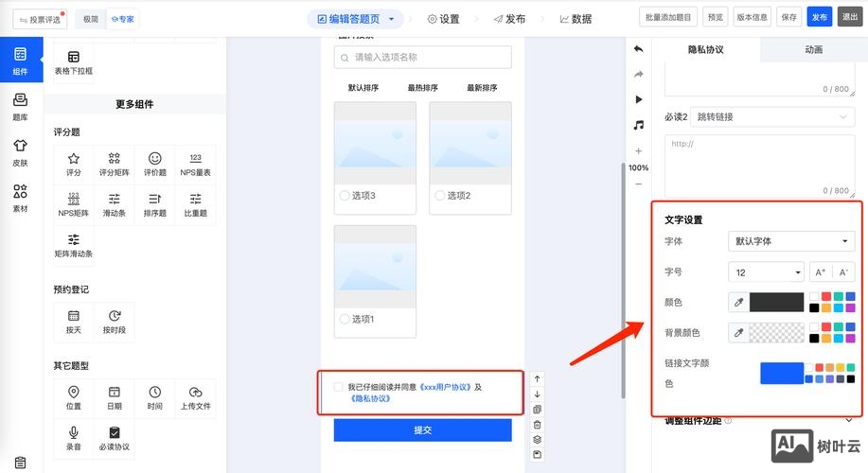Tick the agreement checkbox 我已仔细阅读并同意
The image size is (868, 473).
pyautogui.click(x=338, y=387)
